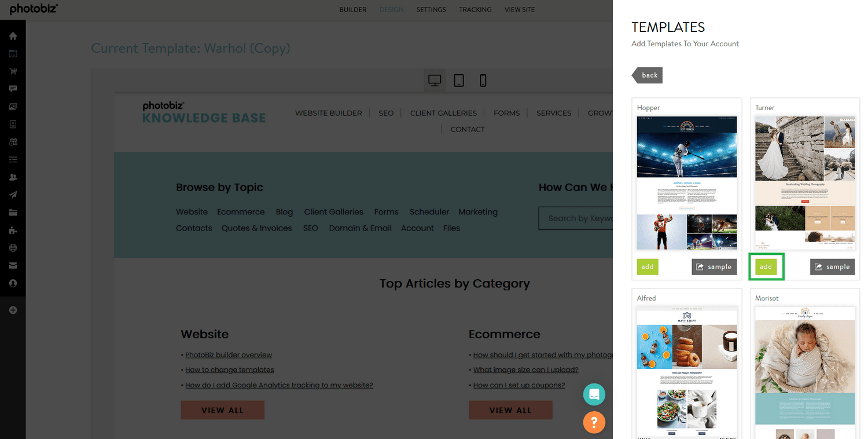Click SERVICES in preview site menu
The width and height of the screenshot is (868, 439).
(554, 113)
